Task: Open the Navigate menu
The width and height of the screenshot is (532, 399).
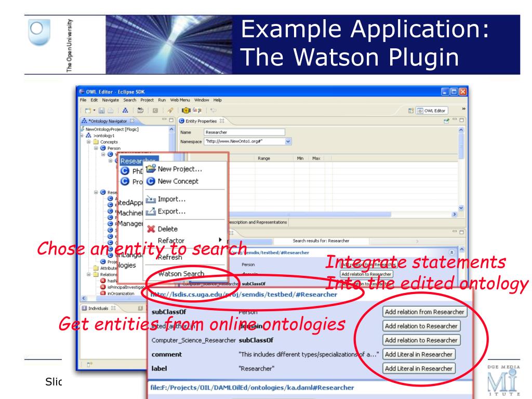Action: click(x=110, y=100)
